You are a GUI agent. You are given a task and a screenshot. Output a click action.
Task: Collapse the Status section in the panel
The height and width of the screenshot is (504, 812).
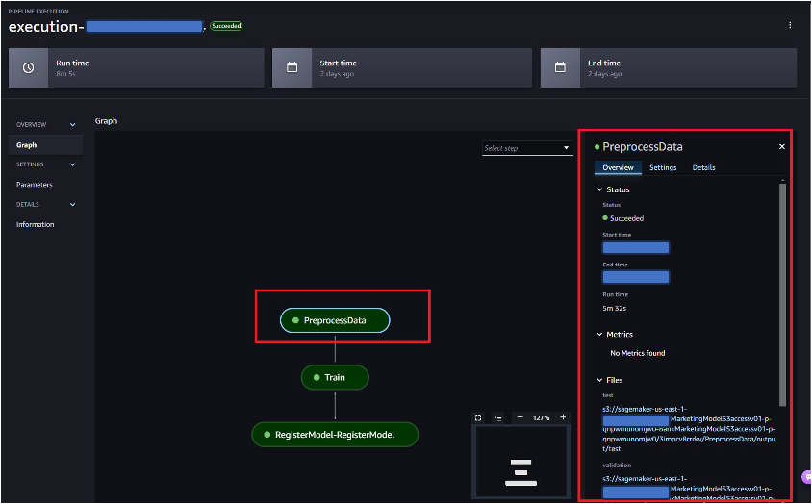pyautogui.click(x=599, y=190)
